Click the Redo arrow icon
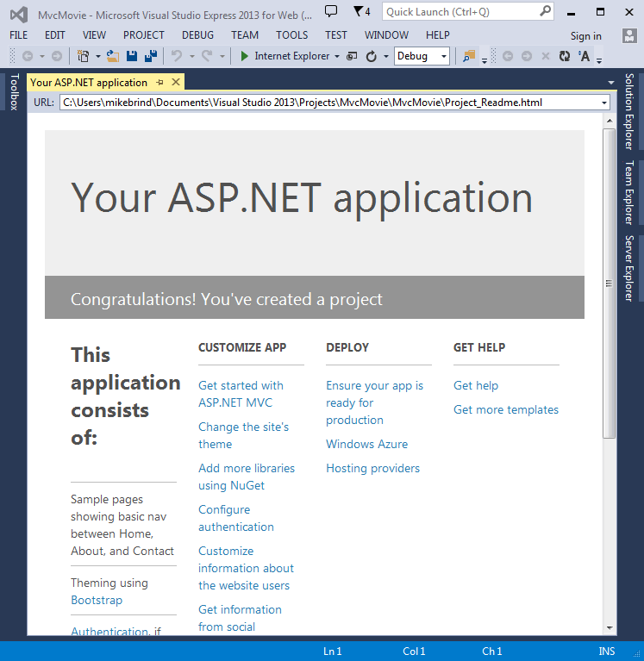This screenshot has height=661, width=644. [207, 56]
